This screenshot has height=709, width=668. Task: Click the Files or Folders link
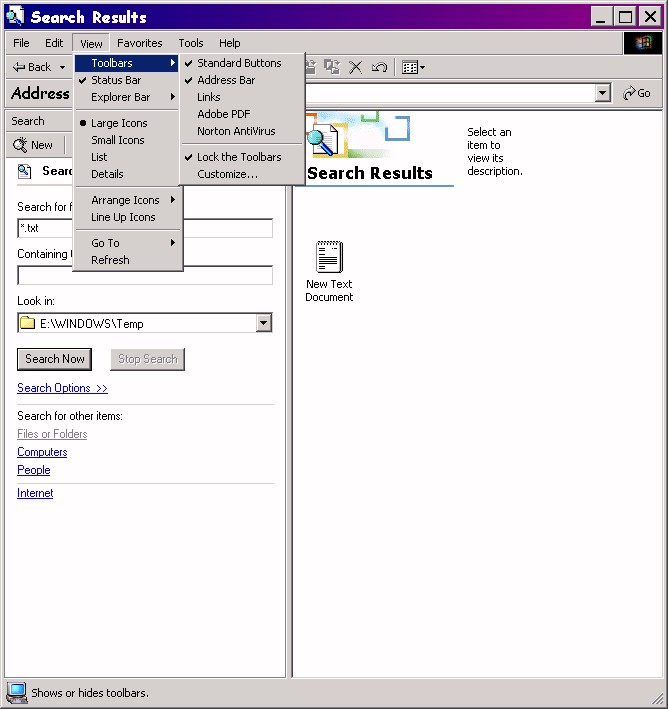[52, 434]
